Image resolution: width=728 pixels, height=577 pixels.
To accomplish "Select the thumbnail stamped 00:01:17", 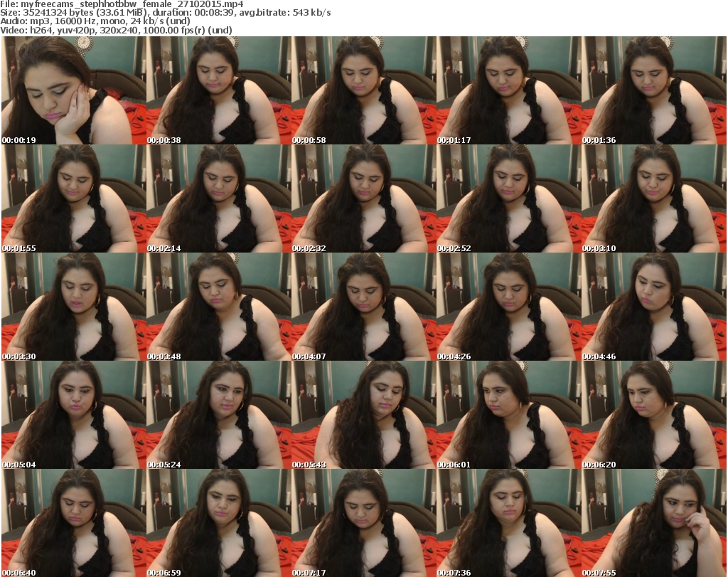I will (x=509, y=90).
